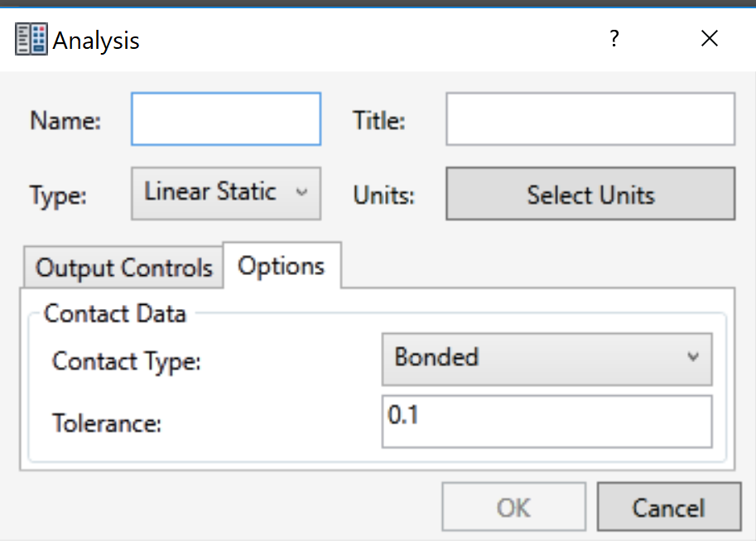Viewport: 756px width, 541px height.
Task: Click the Contact Type dropdown arrow
Action: coord(694,359)
